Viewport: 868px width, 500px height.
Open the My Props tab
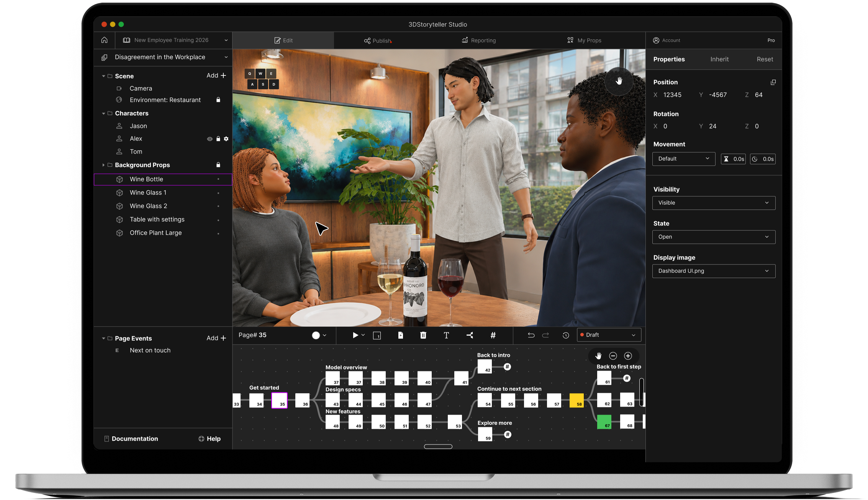point(584,41)
